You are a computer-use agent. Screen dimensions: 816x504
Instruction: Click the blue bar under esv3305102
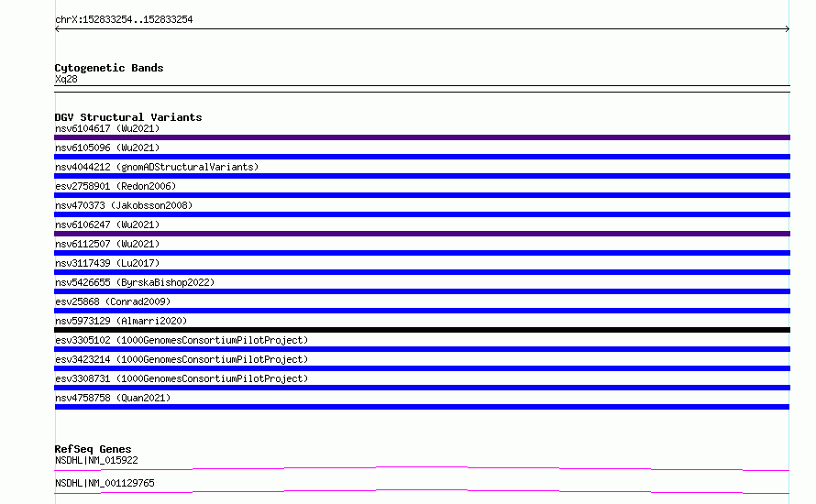point(422,349)
